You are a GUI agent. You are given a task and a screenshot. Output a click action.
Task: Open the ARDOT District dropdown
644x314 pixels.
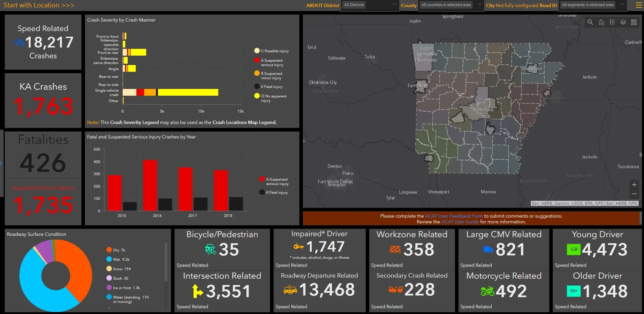pyautogui.click(x=369, y=5)
